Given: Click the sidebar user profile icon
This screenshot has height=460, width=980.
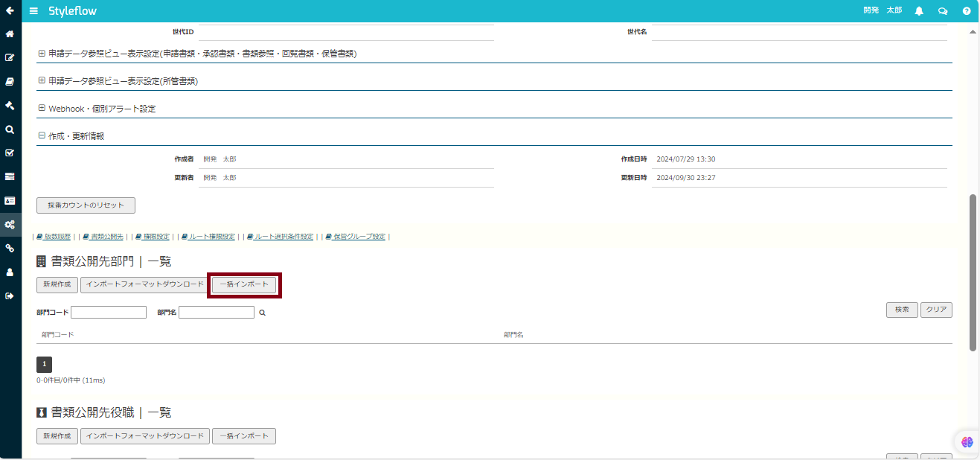Looking at the screenshot, I should click(10, 272).
